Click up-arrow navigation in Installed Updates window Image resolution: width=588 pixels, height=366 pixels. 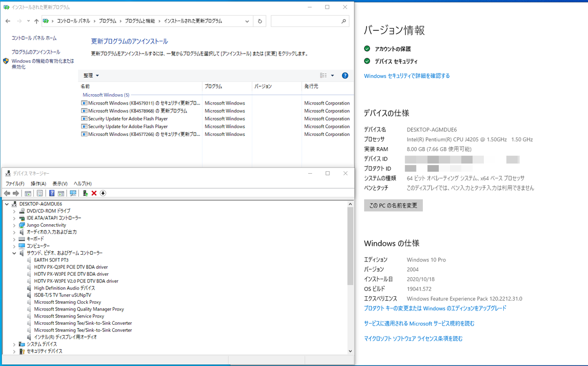[x=36, y=21]
